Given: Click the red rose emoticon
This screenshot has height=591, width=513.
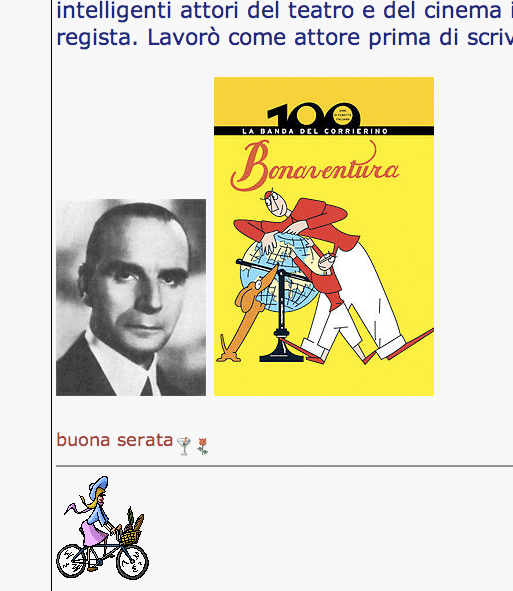Looking at the screenshot, I should tap(202, 446).
